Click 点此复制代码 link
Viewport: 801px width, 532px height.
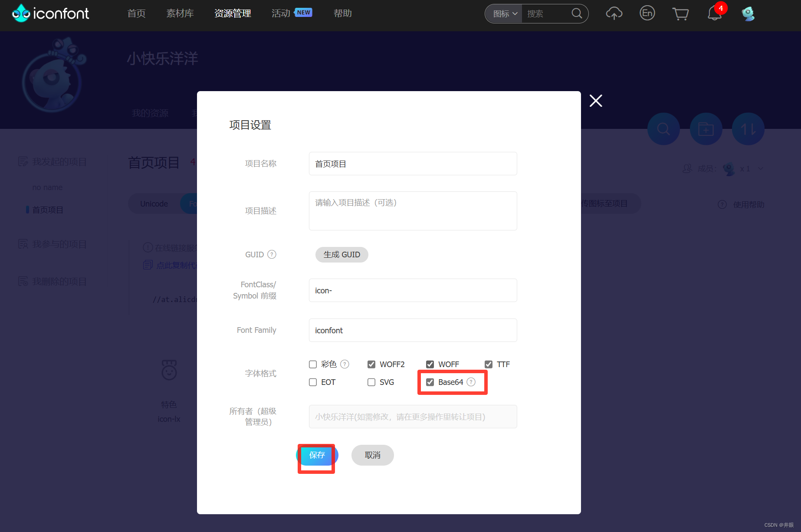(x=177, y=265)
